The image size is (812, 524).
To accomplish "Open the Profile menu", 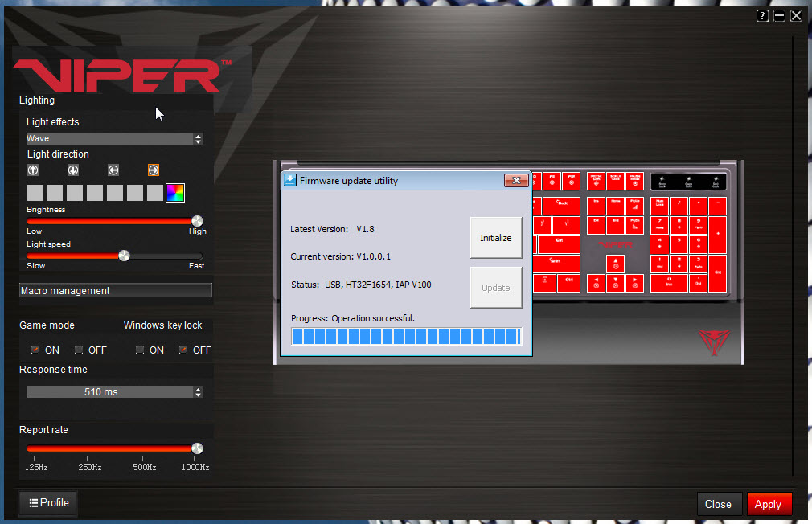I will (x=49, y=503).
